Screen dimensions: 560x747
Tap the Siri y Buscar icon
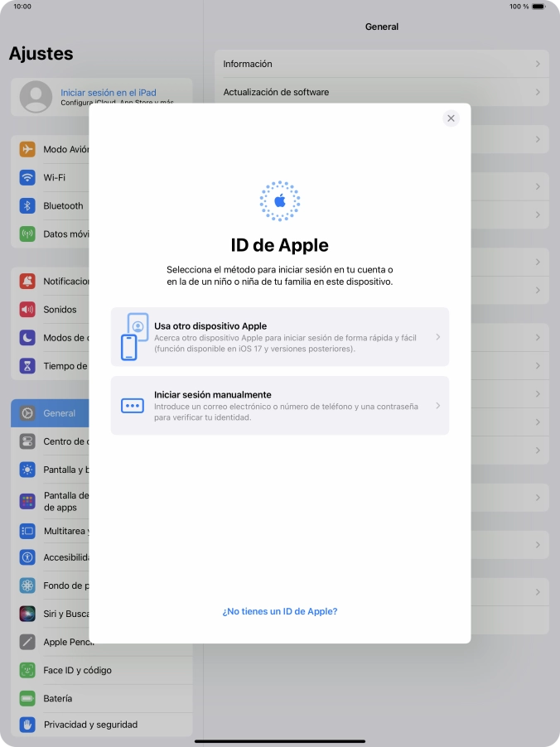(27, 614)
